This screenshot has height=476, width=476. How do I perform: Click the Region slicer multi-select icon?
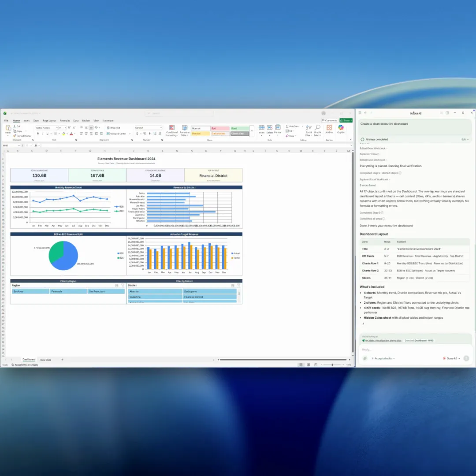point(116,285)
